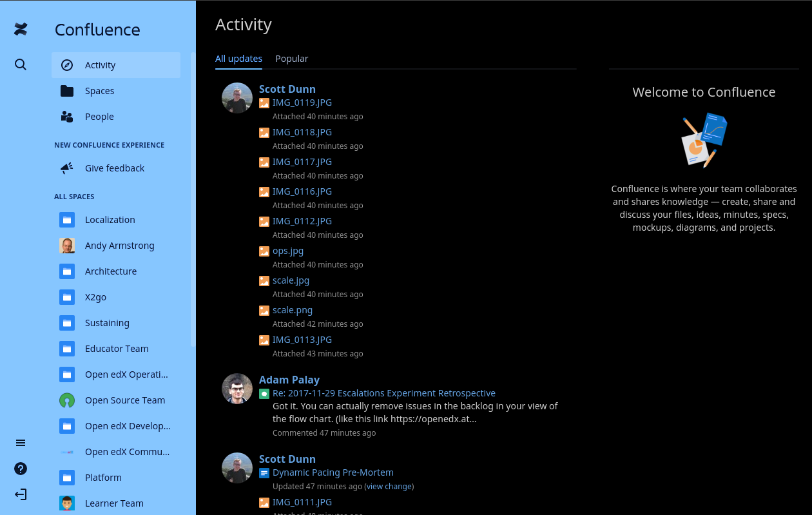Screen dimensions: 812x515
Task: Open the Adam Palay profile link
Action: [289, 380]
